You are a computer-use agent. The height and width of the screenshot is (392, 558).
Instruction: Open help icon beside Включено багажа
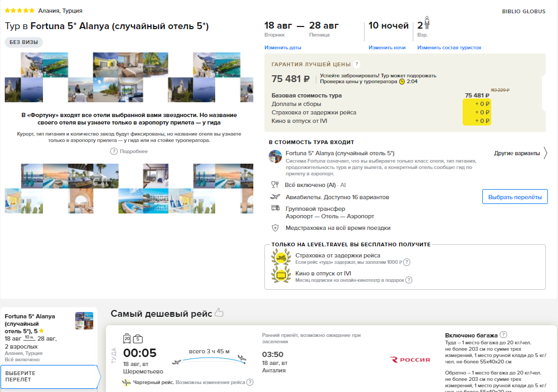point(503,334)
